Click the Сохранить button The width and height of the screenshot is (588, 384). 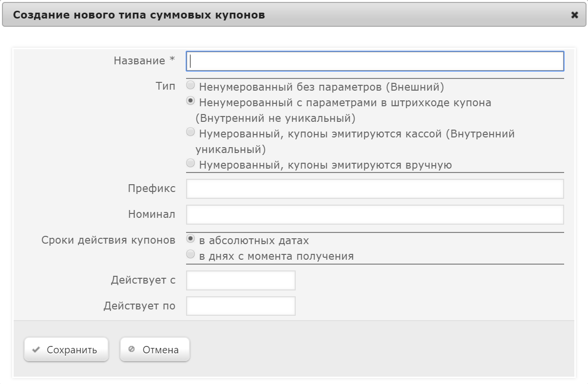[x=66, y=350]
